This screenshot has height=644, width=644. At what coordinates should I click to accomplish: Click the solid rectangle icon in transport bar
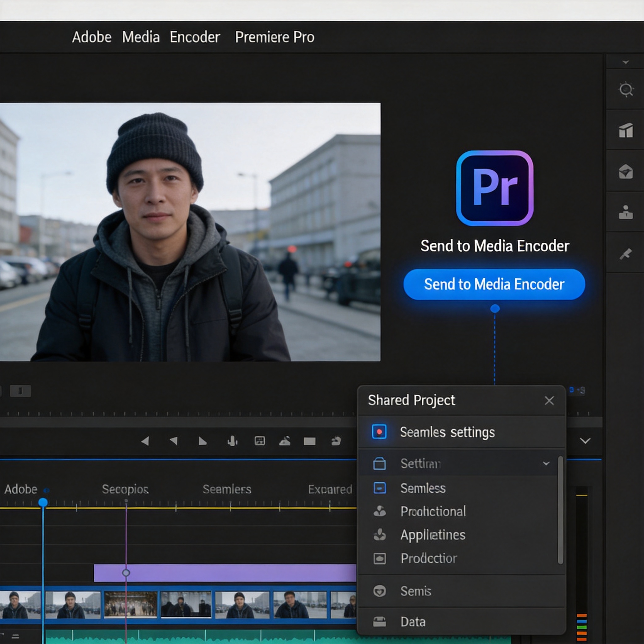tap(310, 441)
